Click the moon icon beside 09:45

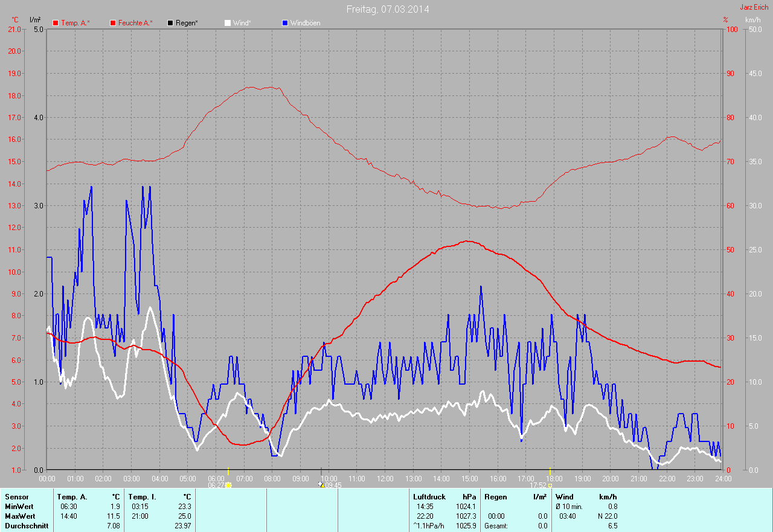[x=321, y=484]
